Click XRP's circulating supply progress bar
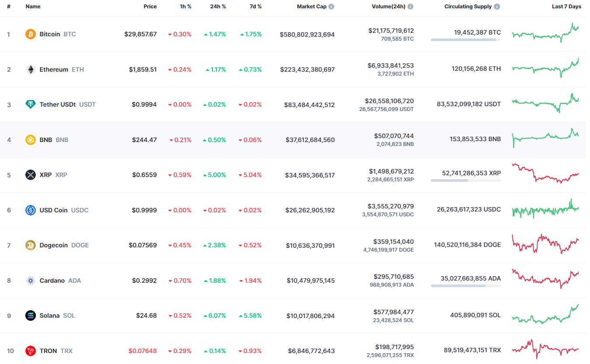This screenshot has width=590, height=364. (465, 180)
